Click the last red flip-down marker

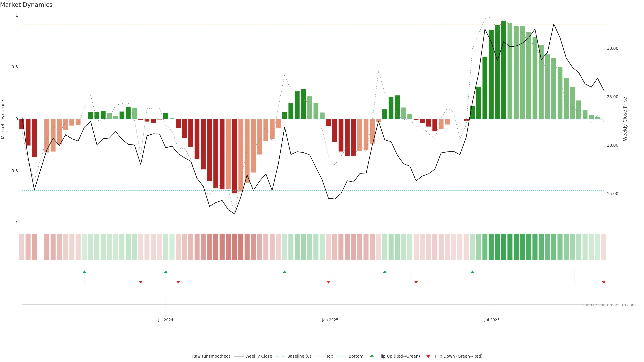pos(604,282)
